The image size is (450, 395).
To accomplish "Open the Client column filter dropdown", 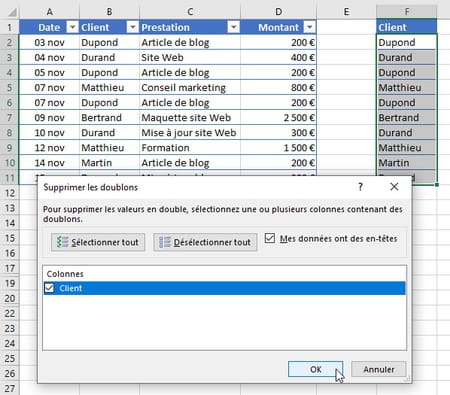I will tap(132, 27).
